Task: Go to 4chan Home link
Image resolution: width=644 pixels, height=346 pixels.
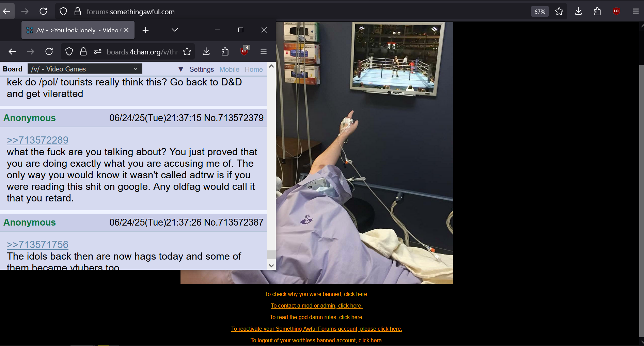Action: tap(254, 69)
